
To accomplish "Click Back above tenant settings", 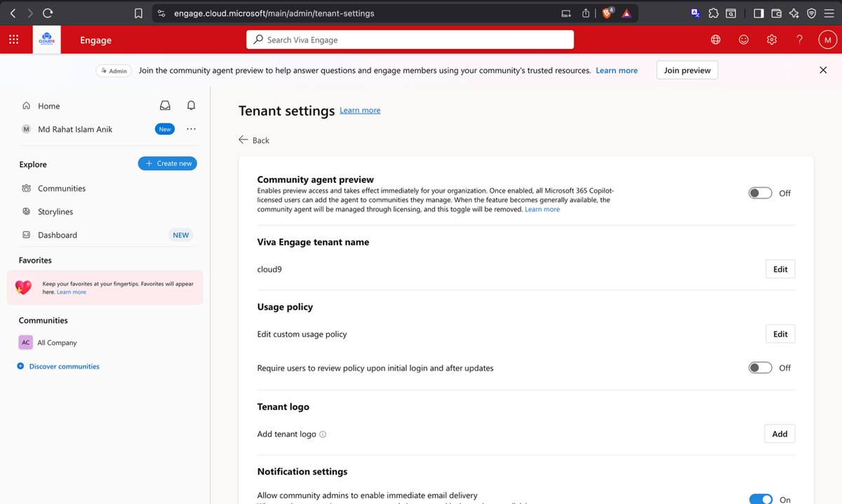I will click(x=254, y=140).
